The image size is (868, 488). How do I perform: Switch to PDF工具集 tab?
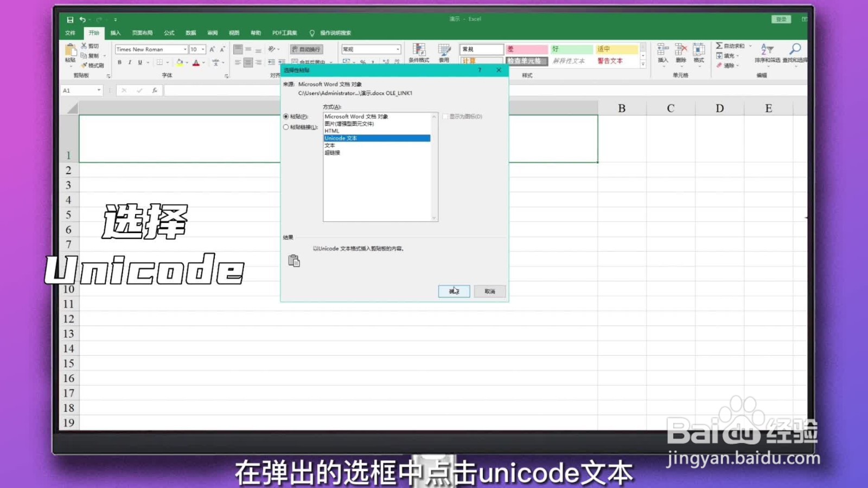(x=285, y=33)
